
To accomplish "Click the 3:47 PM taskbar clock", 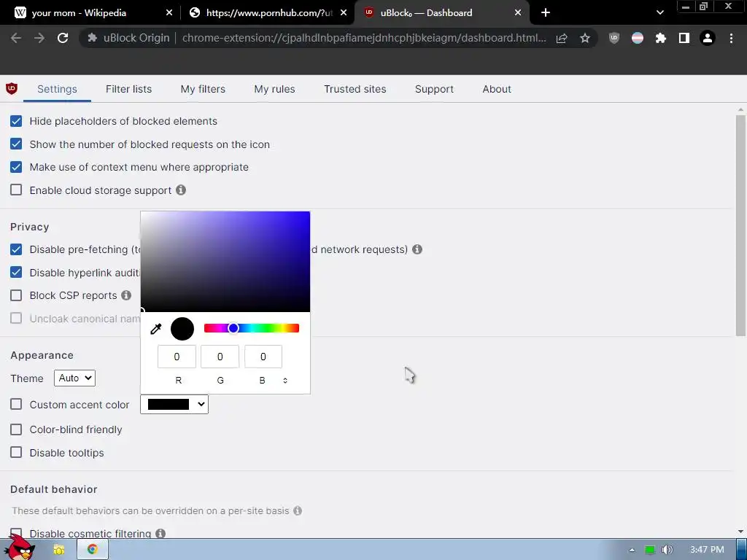I will [x=707, y=550].
